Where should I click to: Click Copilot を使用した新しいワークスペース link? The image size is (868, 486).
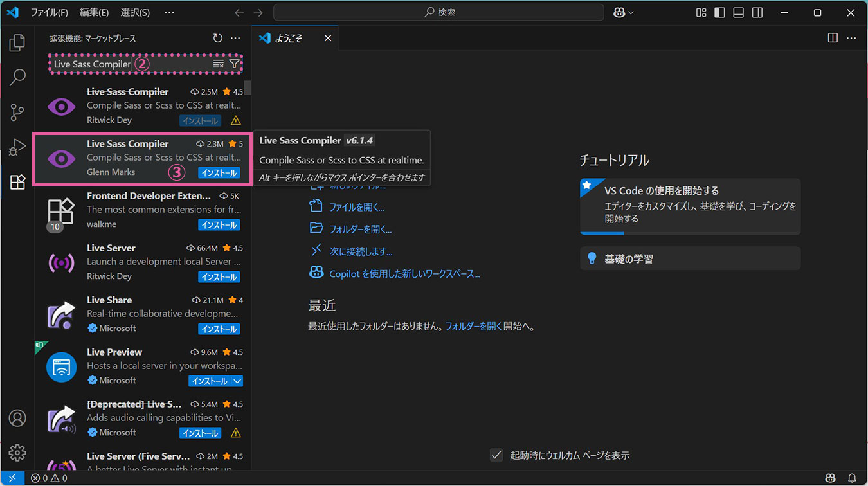tap(404, 274)
